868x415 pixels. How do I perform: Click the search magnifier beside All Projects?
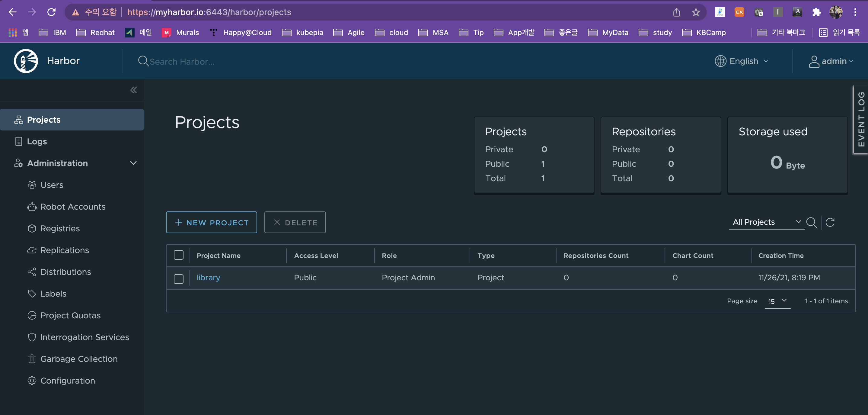click(811, 222)
